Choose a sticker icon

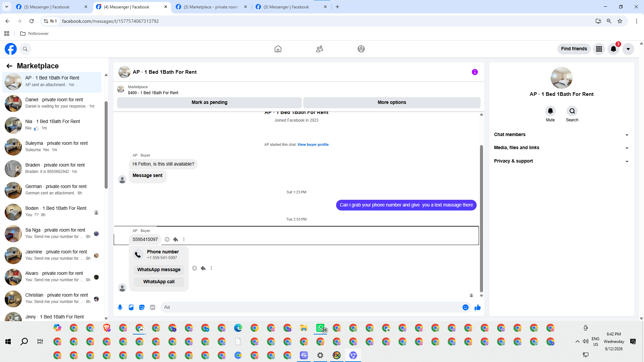pos(142,307)
